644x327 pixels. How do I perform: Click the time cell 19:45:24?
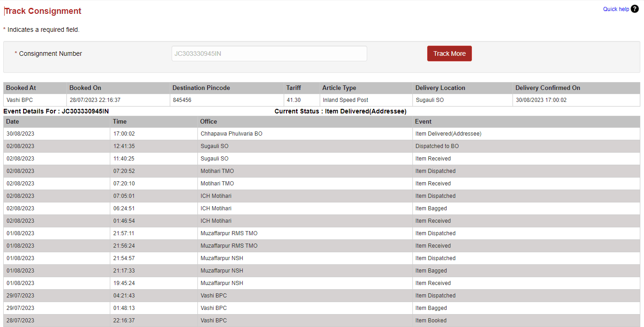pos(154,283)
